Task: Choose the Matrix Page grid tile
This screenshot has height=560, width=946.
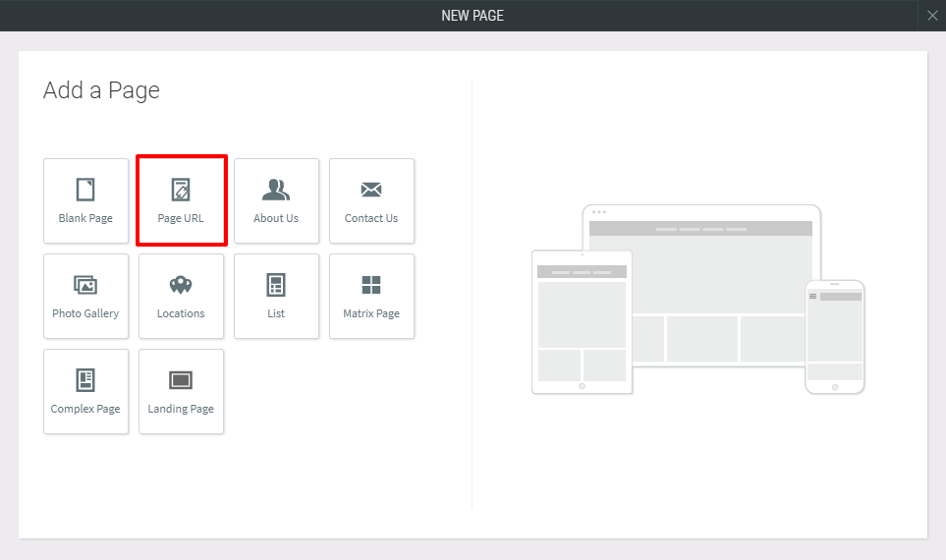Action: click(x=371, y=297)
